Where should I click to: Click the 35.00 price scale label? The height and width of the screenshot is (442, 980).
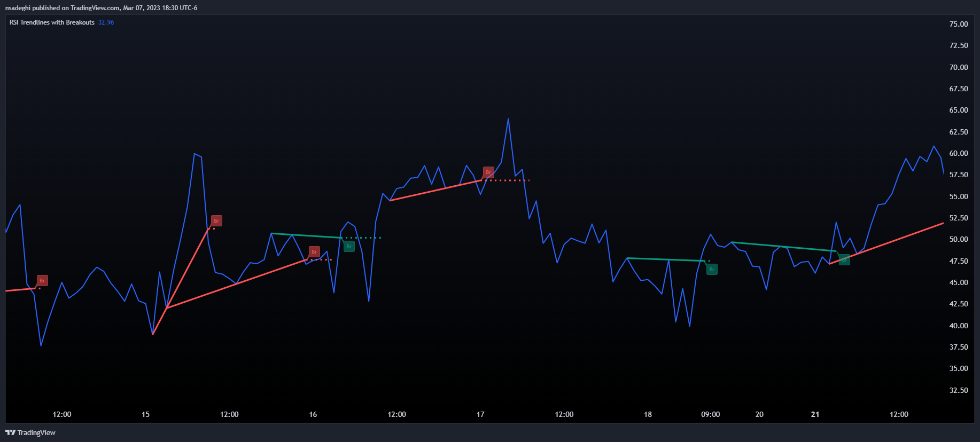tap(959, 368)
